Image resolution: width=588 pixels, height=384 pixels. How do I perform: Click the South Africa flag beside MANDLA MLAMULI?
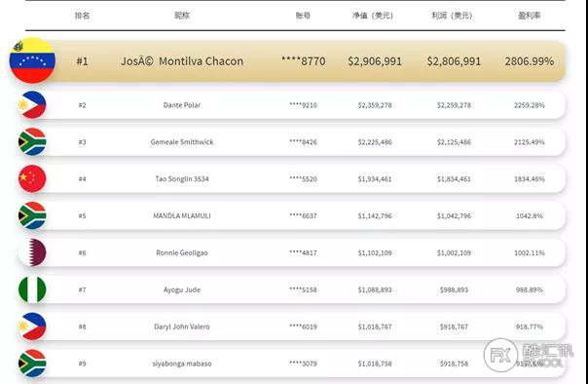click(x=32, y=215)
